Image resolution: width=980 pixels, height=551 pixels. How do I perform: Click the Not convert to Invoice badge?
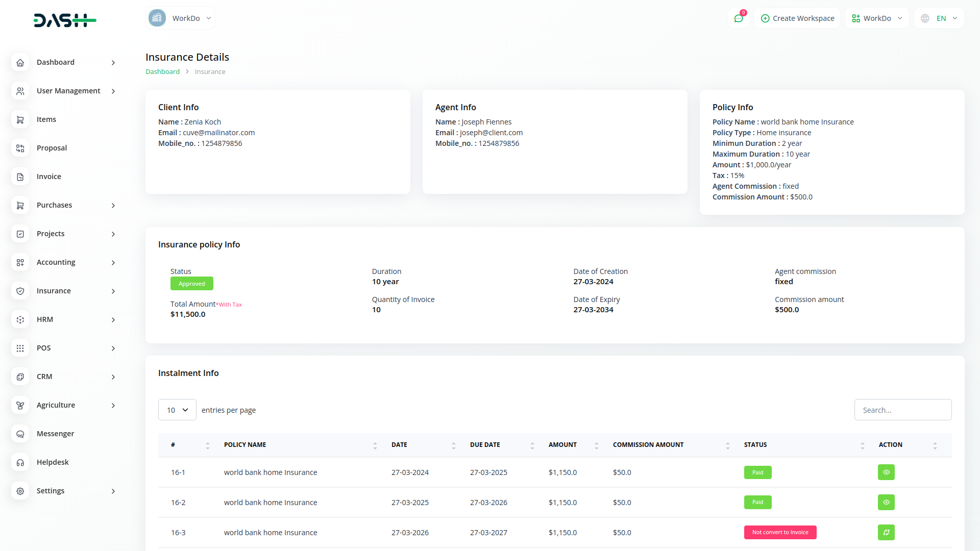point(780,532)
